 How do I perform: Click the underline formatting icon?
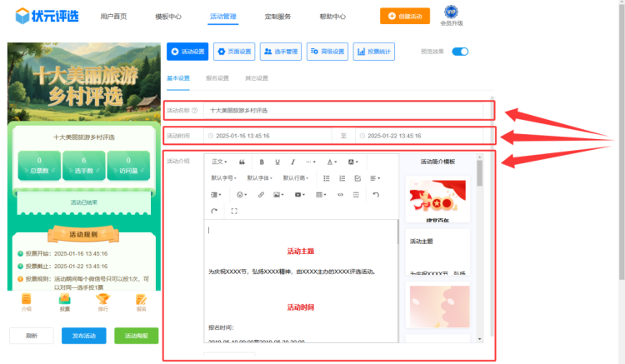[x=277, y=162]
